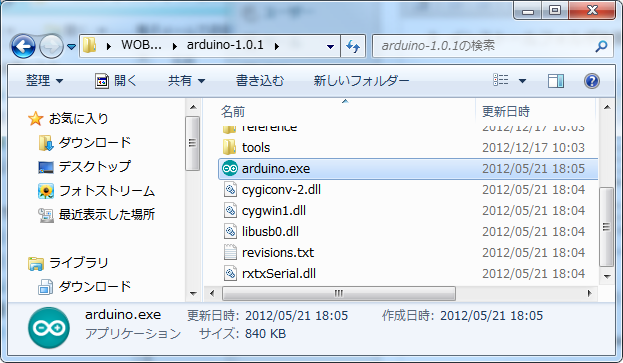Open フォトストリーム in favorites
The width and height of the screenshot is (623, 363).
point(107,191)
